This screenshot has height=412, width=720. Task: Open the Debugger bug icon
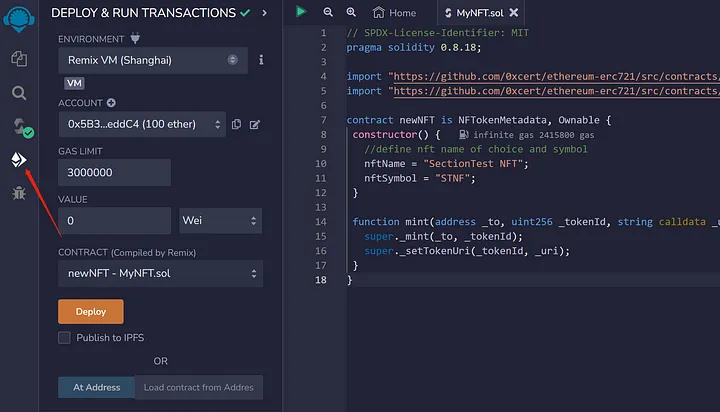tap(19, 193)
